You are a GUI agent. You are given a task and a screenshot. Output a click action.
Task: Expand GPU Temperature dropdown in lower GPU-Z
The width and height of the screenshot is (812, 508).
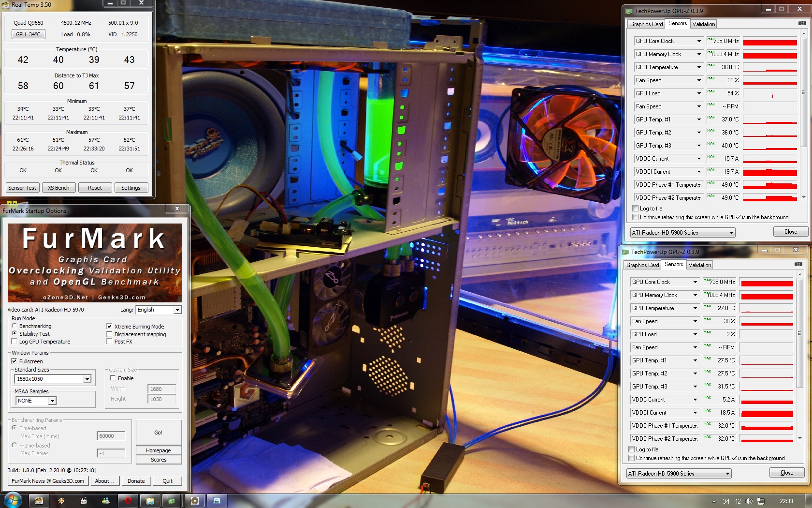(x=695, y=308)
